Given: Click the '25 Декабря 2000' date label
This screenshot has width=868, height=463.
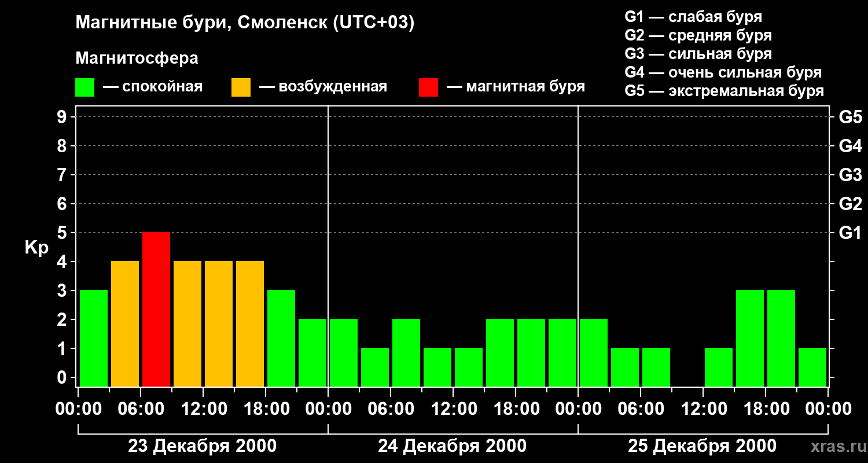Looking at the screenshot, I should point(703,446).
